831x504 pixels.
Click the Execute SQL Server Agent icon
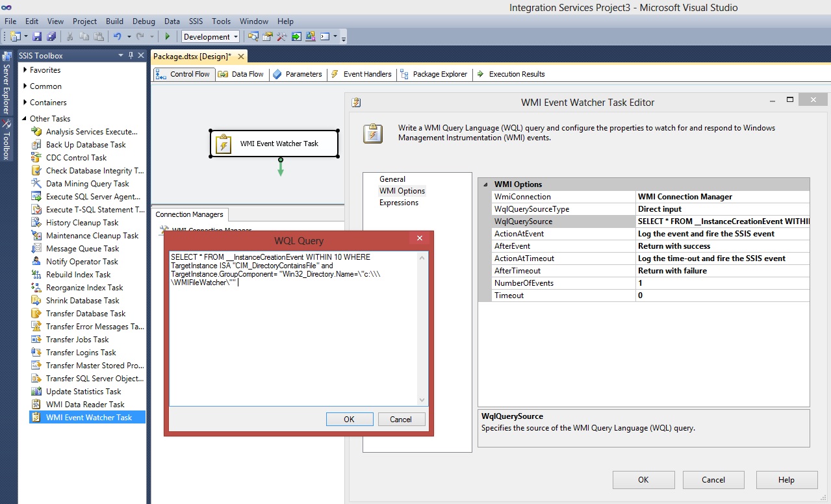click(36, 197)
